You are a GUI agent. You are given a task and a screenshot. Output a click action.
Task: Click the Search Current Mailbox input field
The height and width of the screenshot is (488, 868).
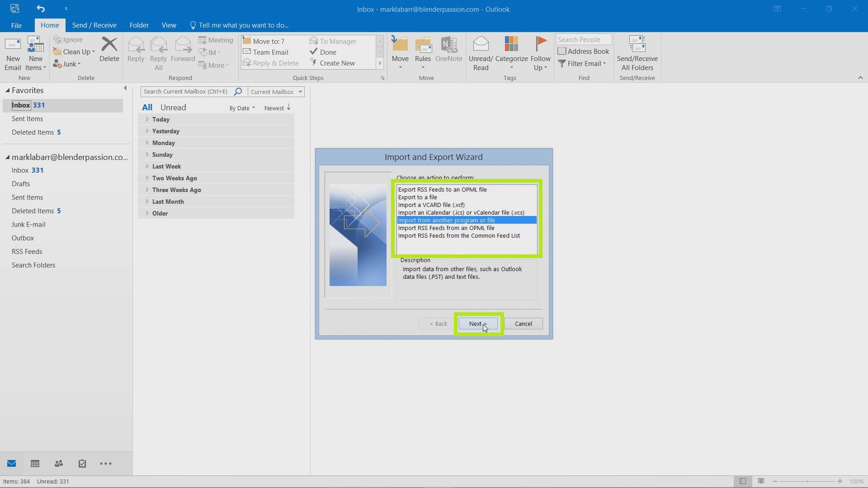point(187,91)
